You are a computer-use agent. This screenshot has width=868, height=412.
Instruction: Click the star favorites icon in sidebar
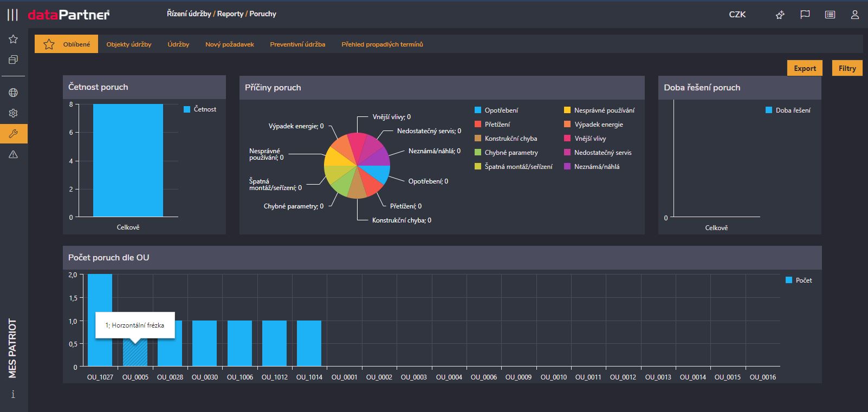(x=14, y=39)
